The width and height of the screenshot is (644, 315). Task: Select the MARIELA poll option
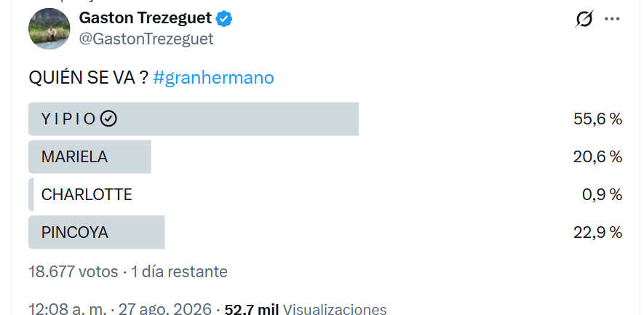(325, 157)
